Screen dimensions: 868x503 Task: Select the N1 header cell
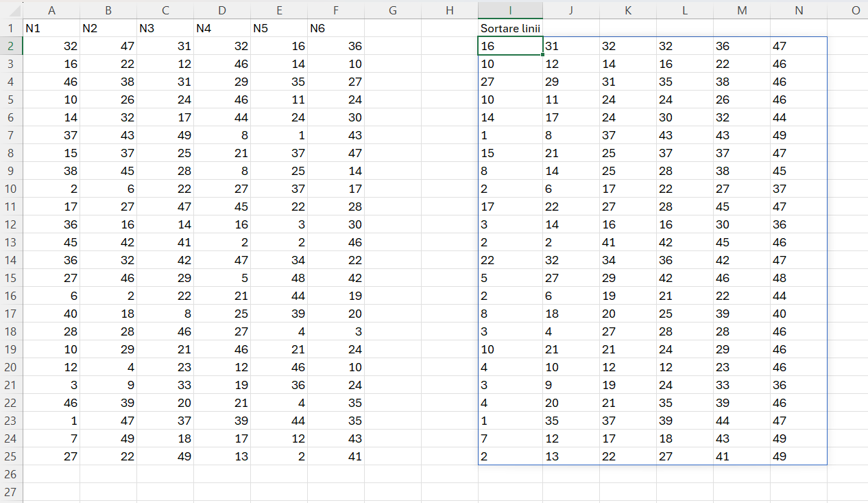(x=51, y=28)
